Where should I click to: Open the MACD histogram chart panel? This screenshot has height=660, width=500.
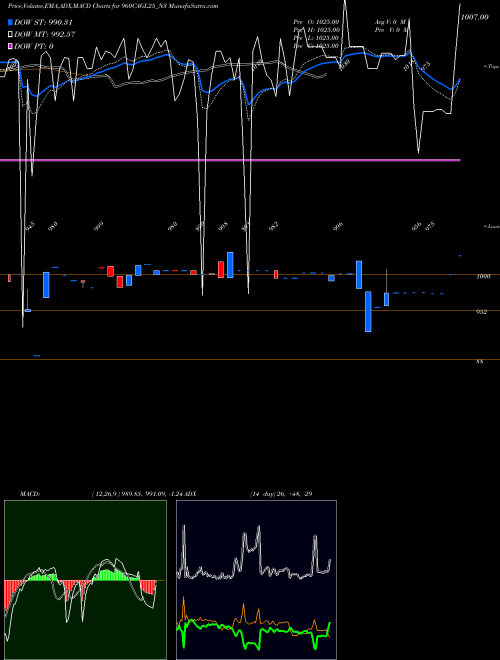tap(85, 580)
